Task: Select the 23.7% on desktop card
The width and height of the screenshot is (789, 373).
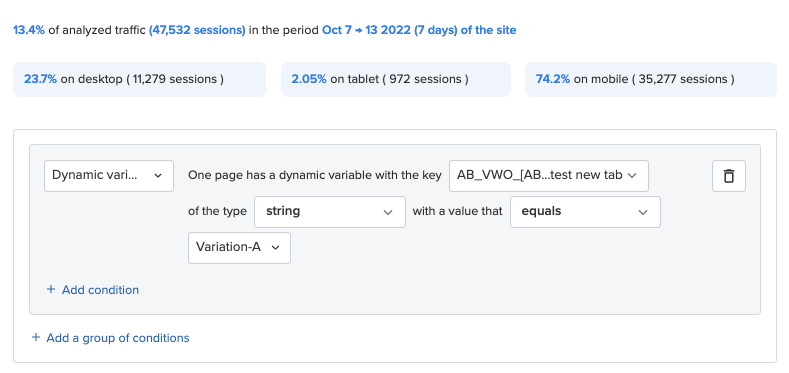Action: [139, 79]
